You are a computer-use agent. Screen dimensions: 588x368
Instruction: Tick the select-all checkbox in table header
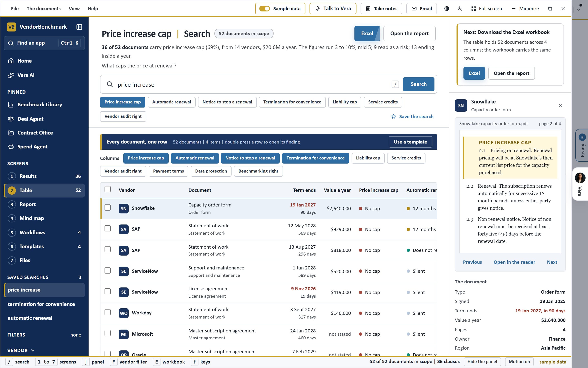(x=108, y=189)
